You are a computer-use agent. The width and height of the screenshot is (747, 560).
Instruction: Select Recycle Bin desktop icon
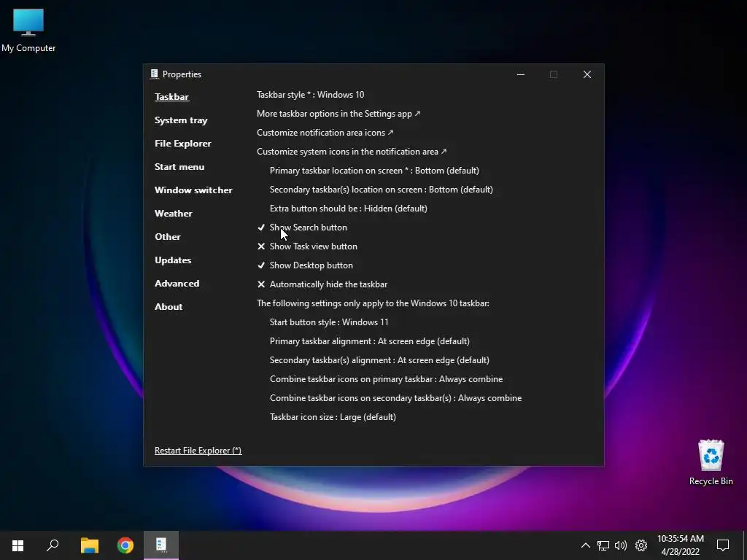(711, 463)
